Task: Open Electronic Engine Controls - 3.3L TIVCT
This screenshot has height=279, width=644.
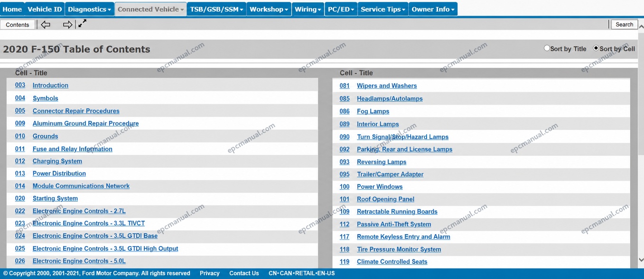Action: (89, 223)
